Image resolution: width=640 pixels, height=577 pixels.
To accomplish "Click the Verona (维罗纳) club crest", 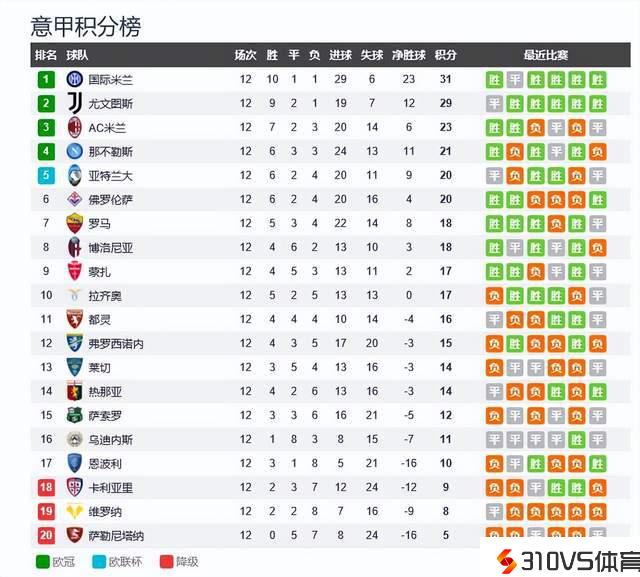I will pos(74,511).
